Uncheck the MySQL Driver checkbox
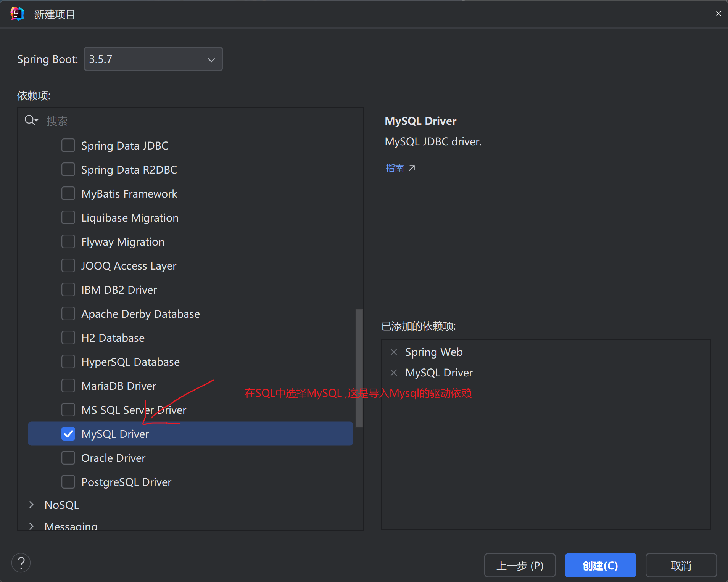The height and width of the screenshot is (582, 728). pos(68,434)
